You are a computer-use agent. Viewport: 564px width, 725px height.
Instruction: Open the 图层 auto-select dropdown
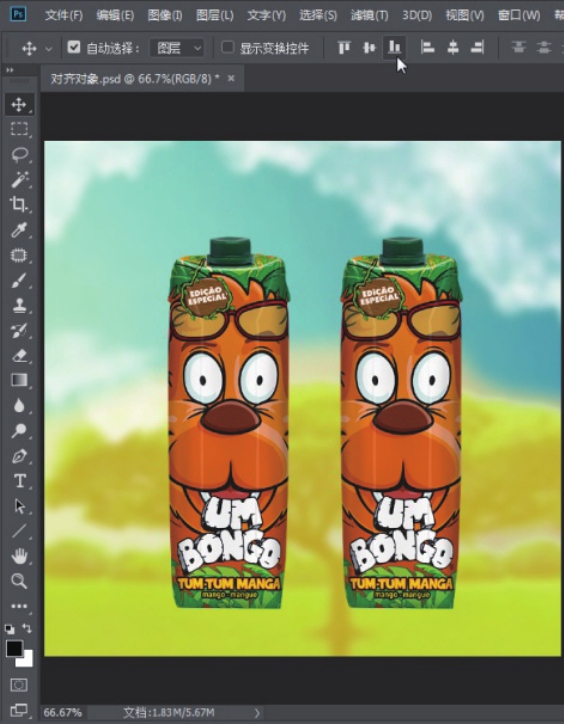pos(177,48)
